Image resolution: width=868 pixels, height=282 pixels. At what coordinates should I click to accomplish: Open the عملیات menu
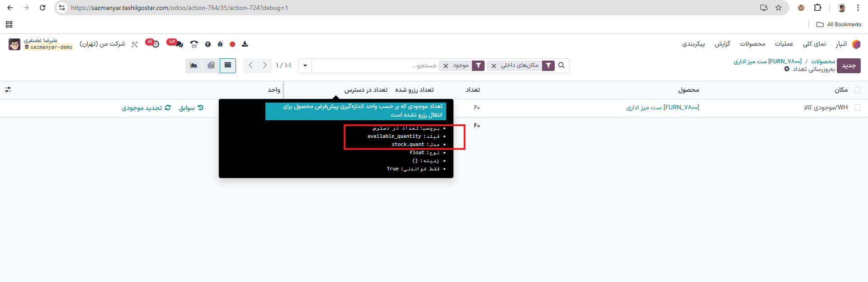tap(784, 44)
